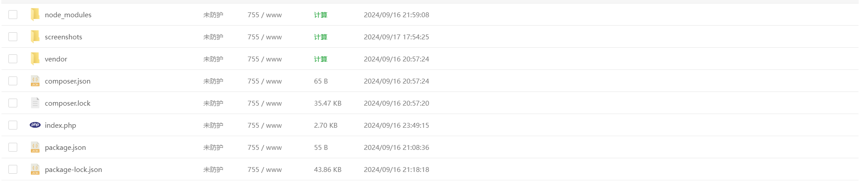Click the vendor folder icon
The height and width of the screenshot is (183, 868).
[x=35, y=59]
